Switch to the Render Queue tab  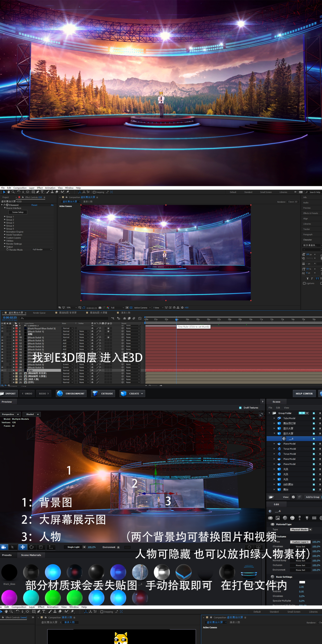[x=39, y=313]
